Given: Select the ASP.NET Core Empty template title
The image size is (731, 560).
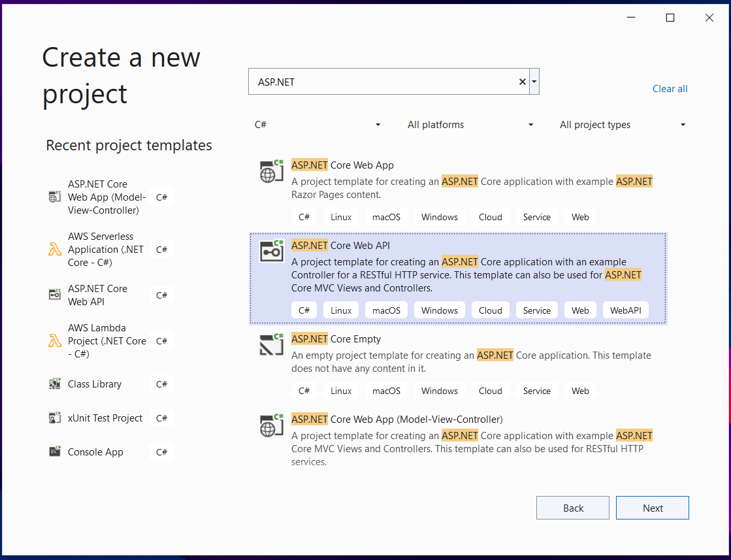Looking at the screenshot, I should (336, 339).
